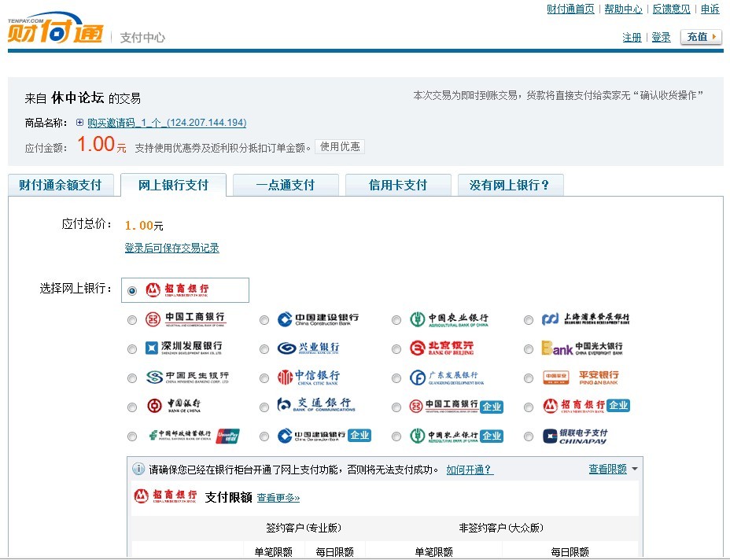
Task: Open the 查看更多» link
Action: (x=278, y=498)
